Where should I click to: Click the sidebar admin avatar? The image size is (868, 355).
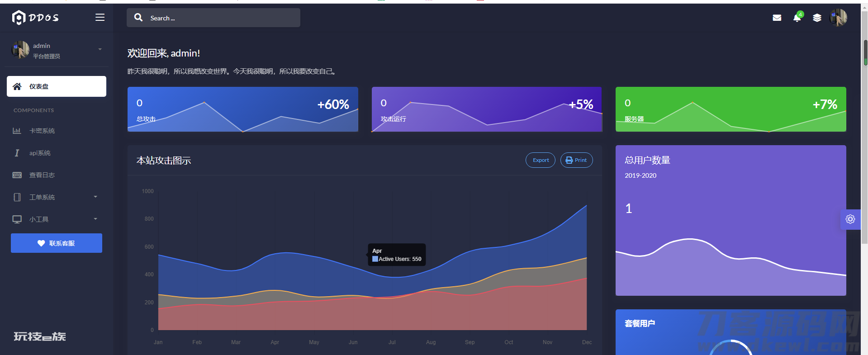[20, 50]
